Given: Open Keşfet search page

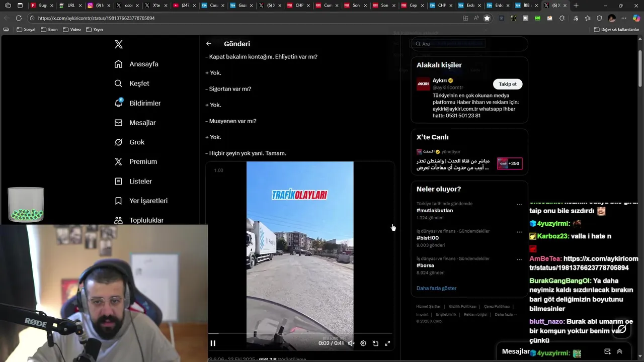Looking at the screenshot, I should pos(132,83).
